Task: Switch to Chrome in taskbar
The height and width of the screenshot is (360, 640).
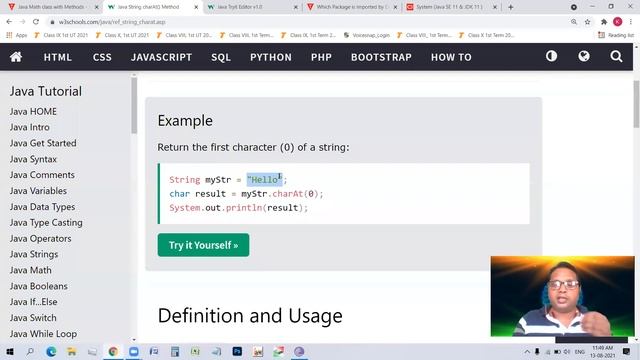Action: [113, 351]
